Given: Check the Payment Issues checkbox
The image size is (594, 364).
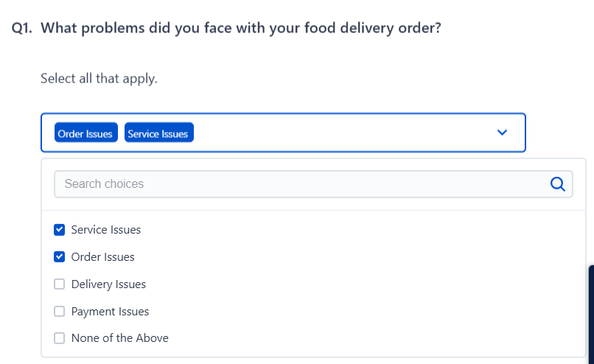Looking at the screenshot, I should click(x=60, y=312).
